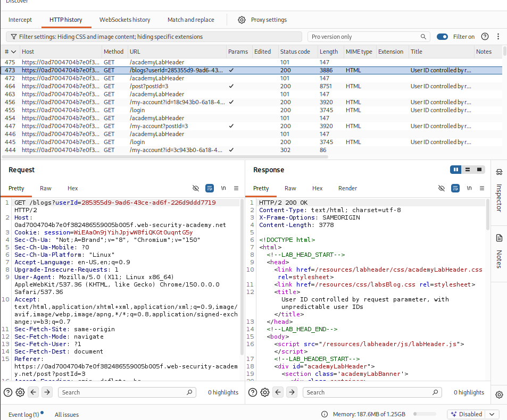
Task: Open the filter help question mark icon
Action: click(485, 37)
